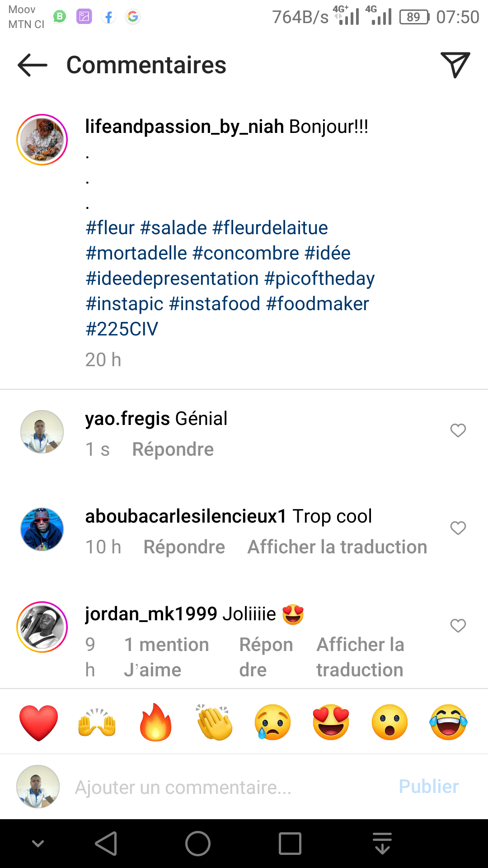This screenshot has height=868, width=488.
Task: Open lifeandpassion_by_niah's profile picture story
Action: [42, 140]
